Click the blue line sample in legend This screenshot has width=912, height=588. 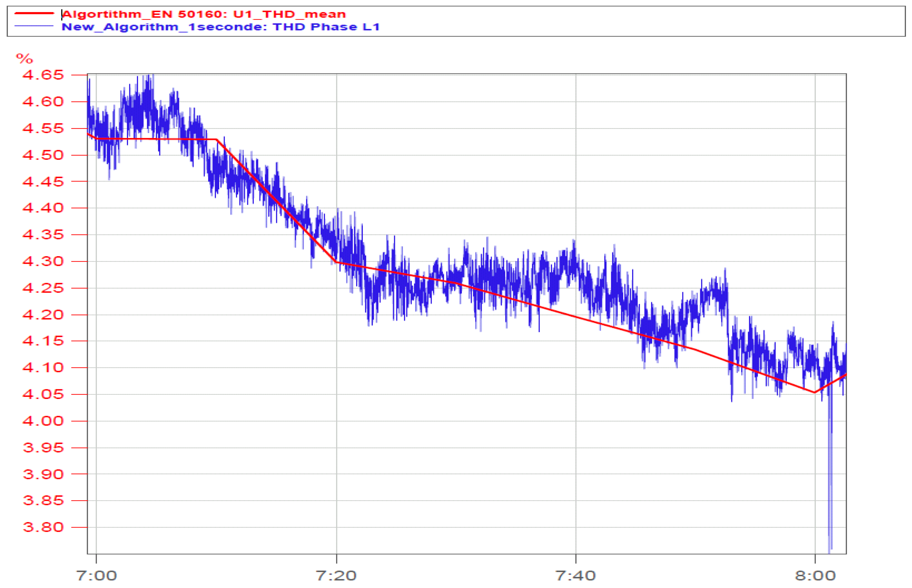[x=34, y=26]
